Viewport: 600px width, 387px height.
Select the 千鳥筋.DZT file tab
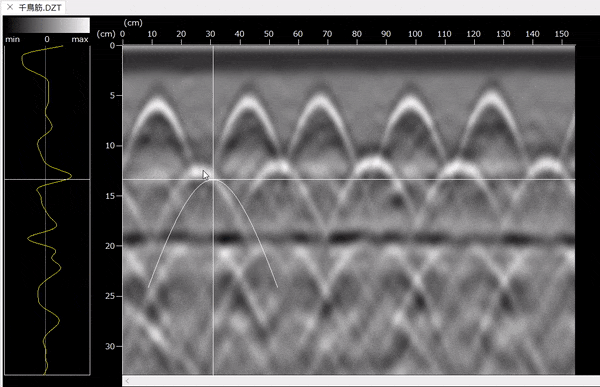40,8
